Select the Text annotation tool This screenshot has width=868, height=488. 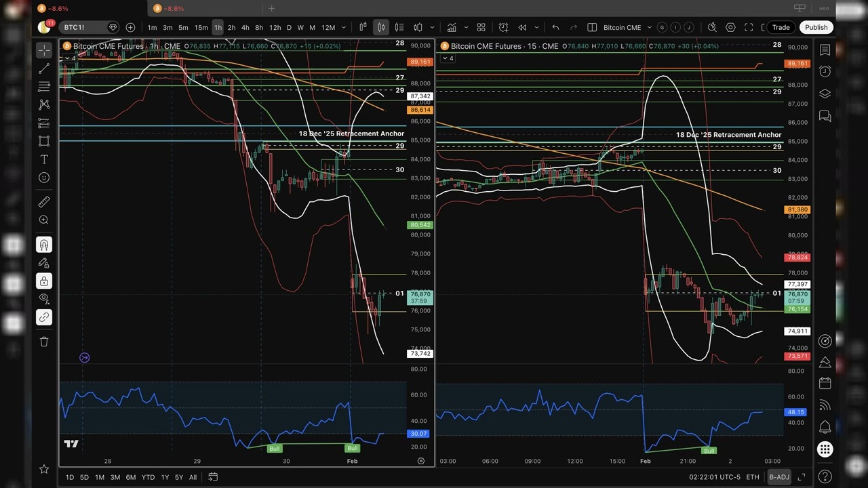pyautogui.click(x=44, y=159)
